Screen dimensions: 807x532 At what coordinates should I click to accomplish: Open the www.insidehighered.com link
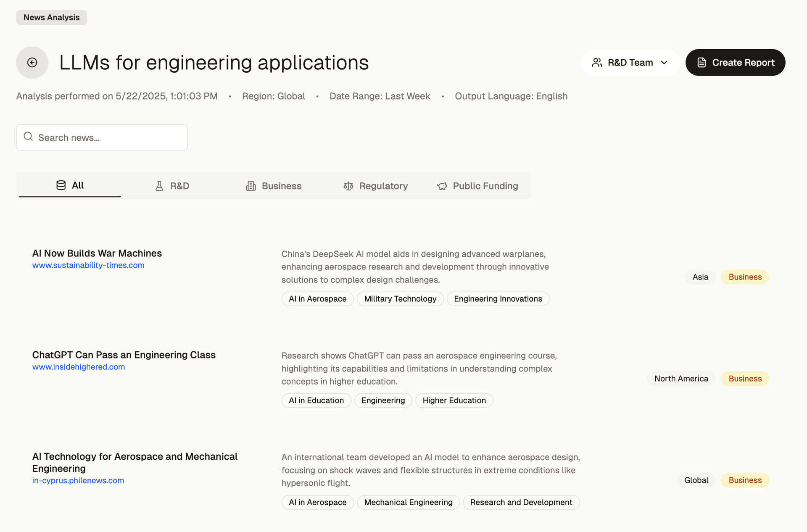pyautogui.click(x=79, y=367)
